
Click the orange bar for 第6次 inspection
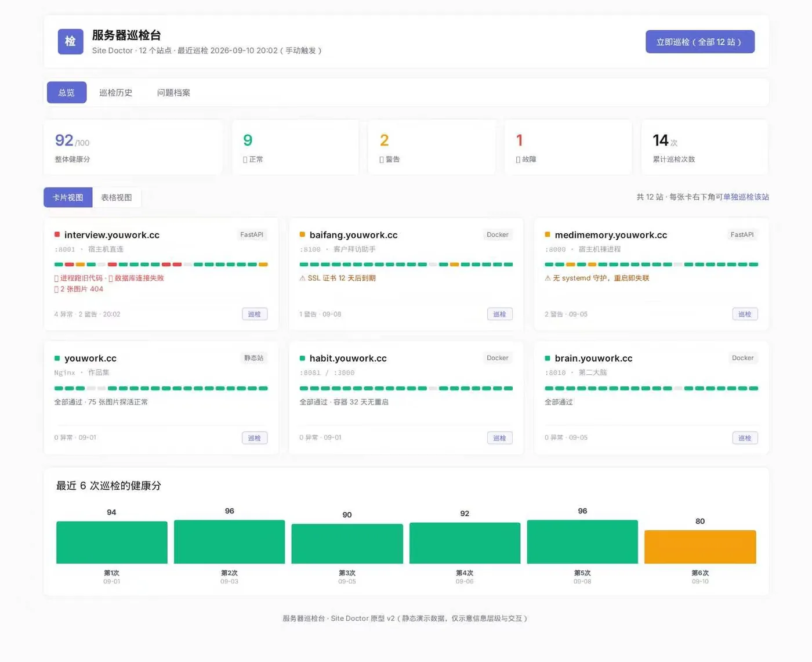click(x=700, y=547)
